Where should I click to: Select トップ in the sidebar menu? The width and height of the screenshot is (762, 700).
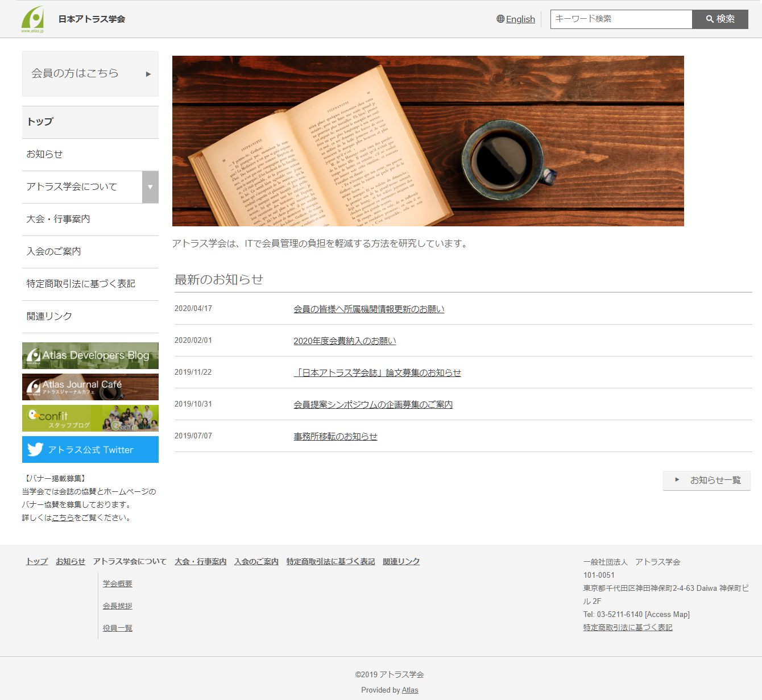[40, 122]
